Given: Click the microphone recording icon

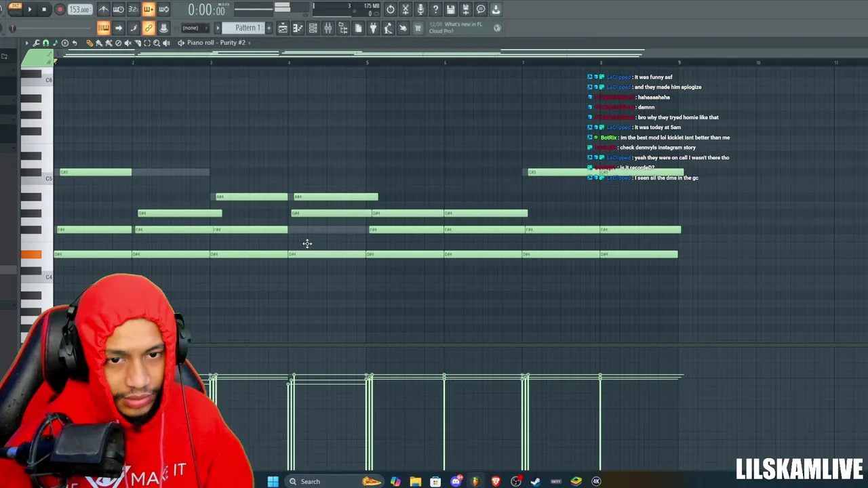Looking at the screenshot, I should pyautogui.click(x=420, y=9).
